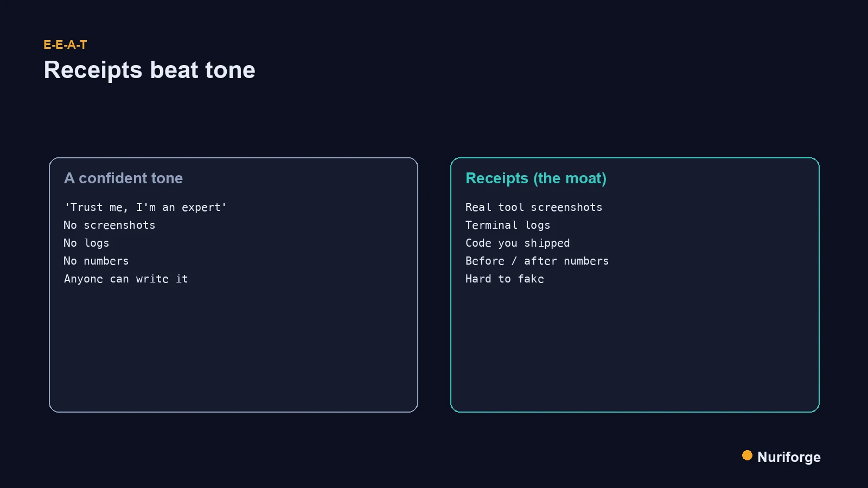Click the orange Nuriforge logo dot

coord(747,455)
